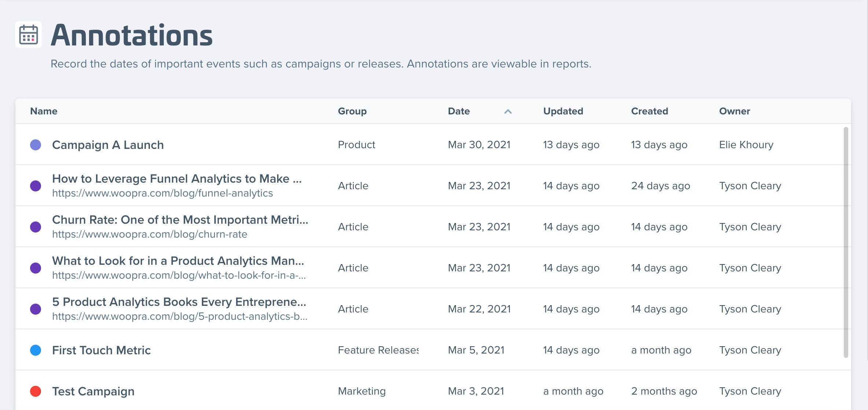Click the Date column sort arrow
Image resolution: width=868 pixels, height=410 pixels.
click(508, 111)
